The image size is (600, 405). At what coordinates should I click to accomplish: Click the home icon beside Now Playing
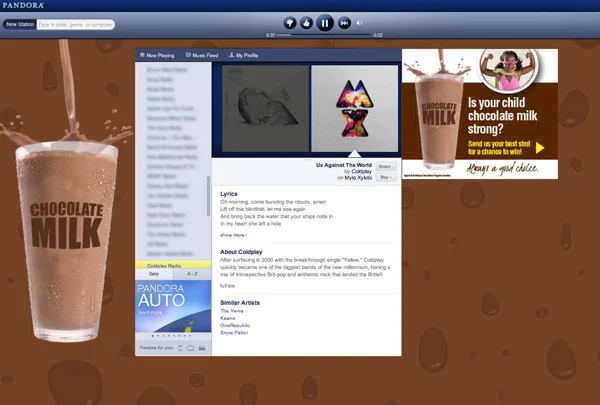point(142,55)
